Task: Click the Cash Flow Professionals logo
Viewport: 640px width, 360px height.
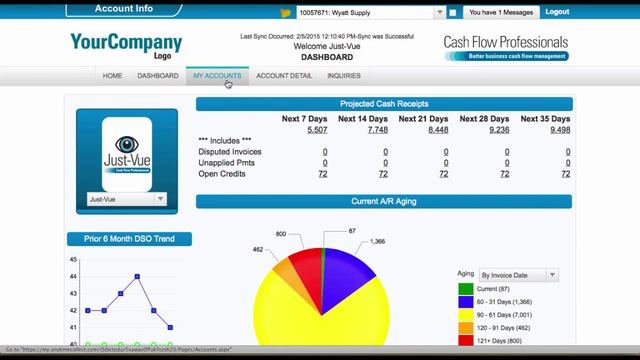Action: click(506, 47)
